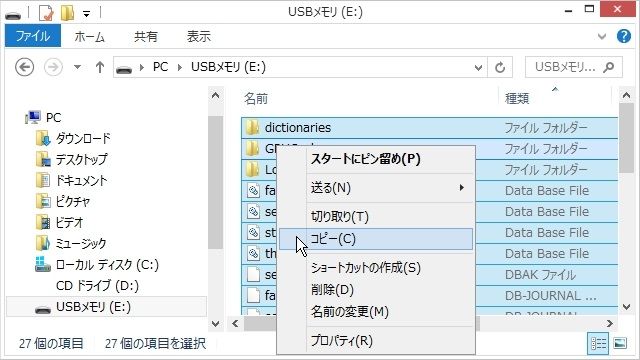Viewport: 640px width, 360px height.
Task: Choose ショートカットの作成(S) in context menu
Action: tap(376, 268)
